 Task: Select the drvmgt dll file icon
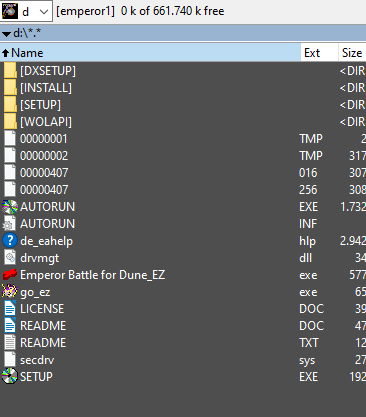pyautogui.click(x=10, y=258)
